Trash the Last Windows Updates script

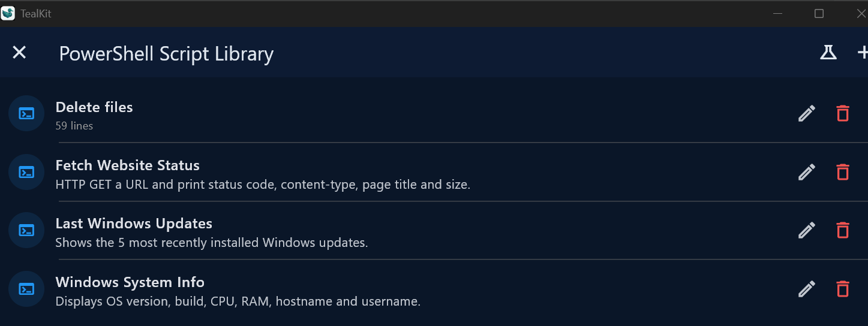[x=843, y=230]
